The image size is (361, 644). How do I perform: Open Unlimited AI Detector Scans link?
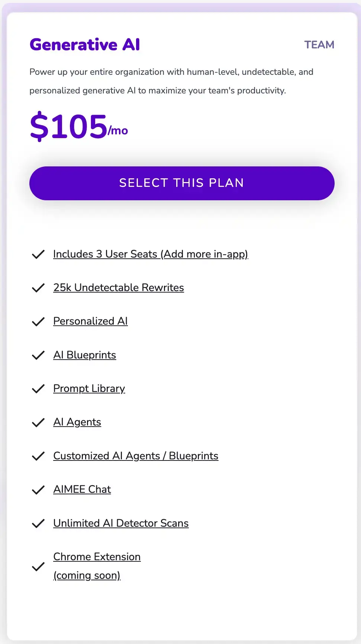click(x=121, y=523)
